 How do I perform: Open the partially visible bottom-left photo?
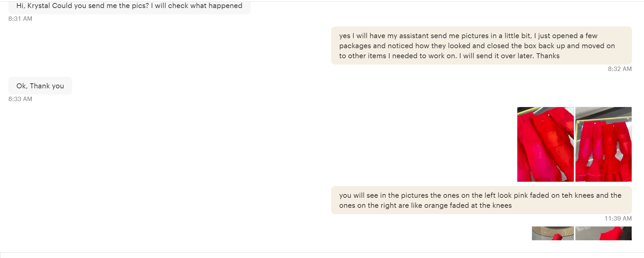pyautogui.click(x=553, y=234)
